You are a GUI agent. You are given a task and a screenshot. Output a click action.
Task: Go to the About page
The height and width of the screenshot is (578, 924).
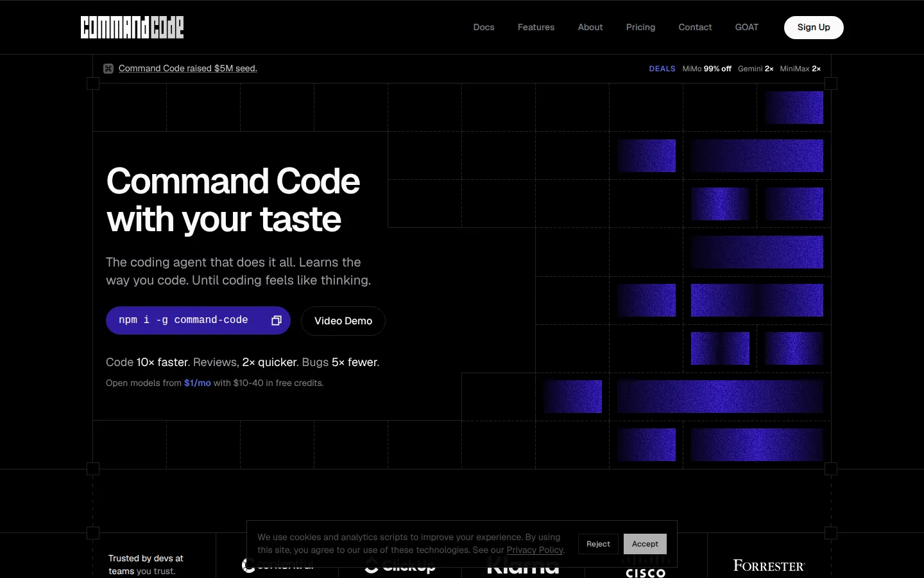tap(590, 27)
